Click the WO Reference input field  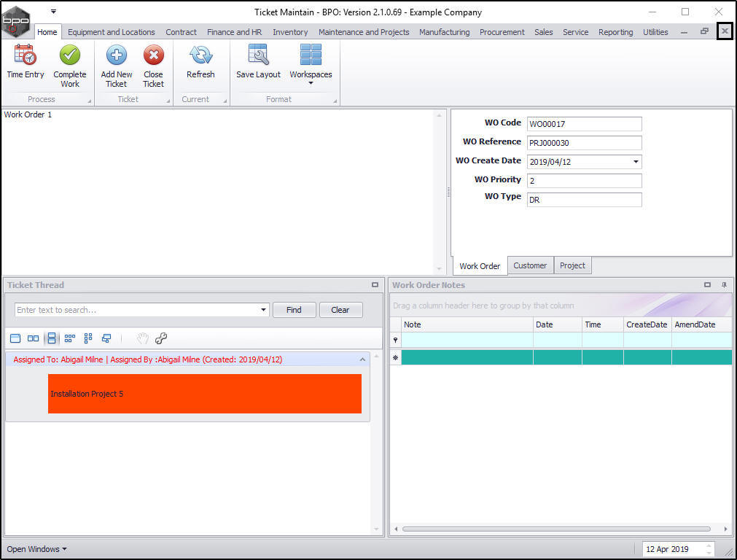[584, 143]
